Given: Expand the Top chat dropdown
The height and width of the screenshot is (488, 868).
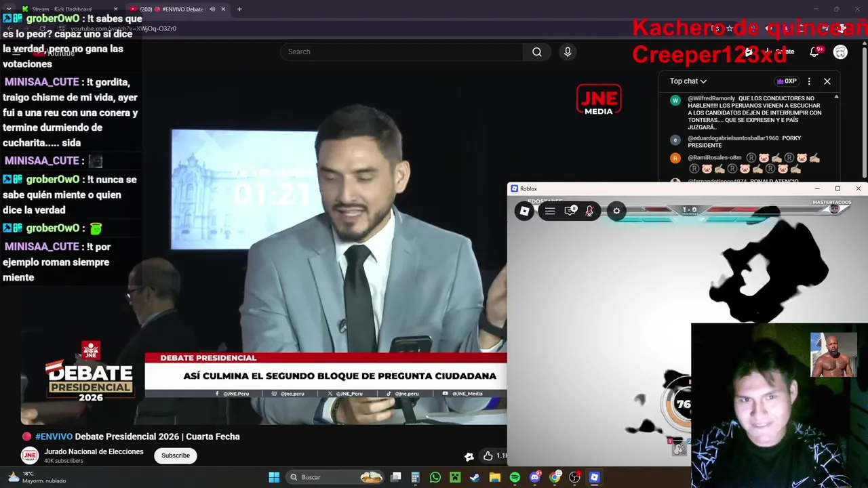Looking at the screenshot, I should coord(688,81).
